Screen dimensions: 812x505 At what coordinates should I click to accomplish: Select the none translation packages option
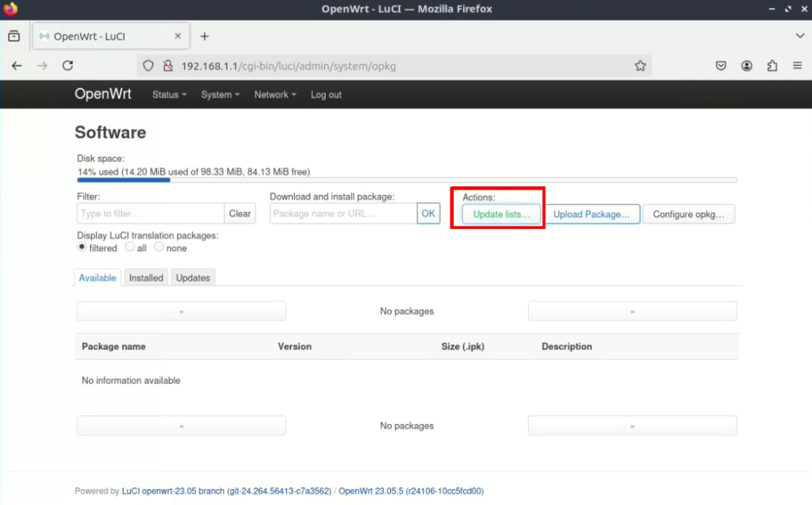pos(159,247)
